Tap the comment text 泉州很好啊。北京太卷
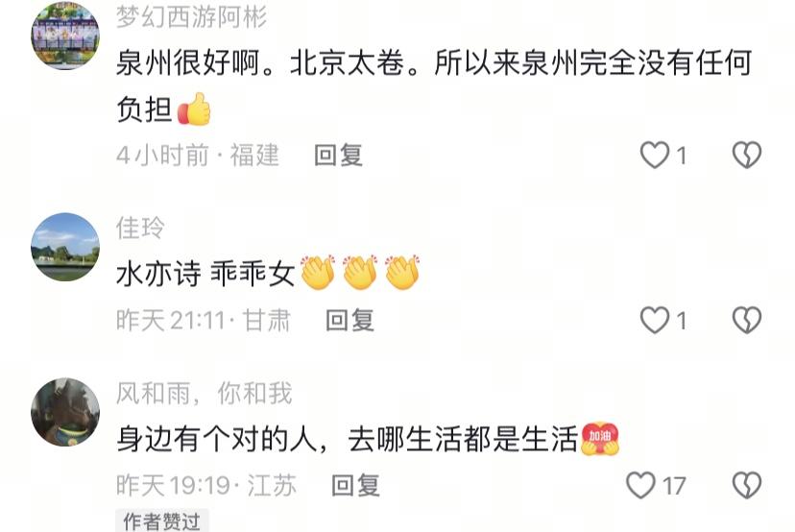Viewport: 795px width, 532px height. pos(260,63)
